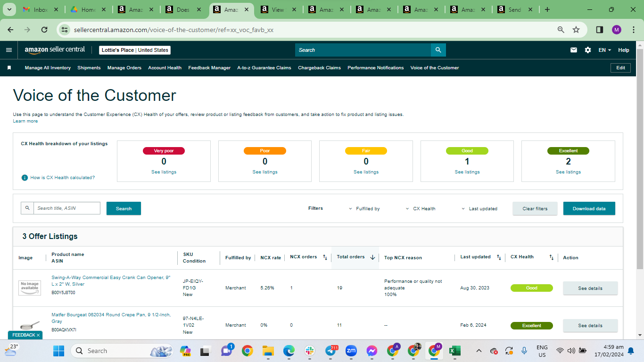The image size is (644, 362).
Task: Sort by CX Health column arrows
Action: (552, 257)
